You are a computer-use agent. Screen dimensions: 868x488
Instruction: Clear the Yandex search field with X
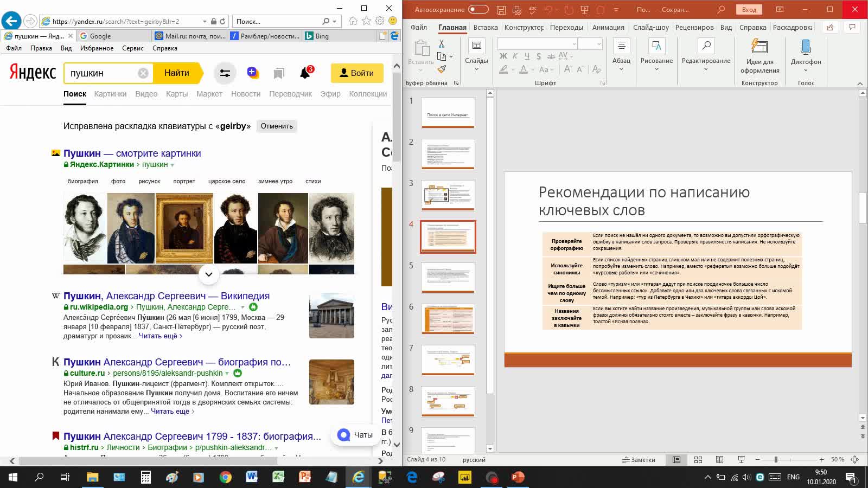(143, 73)
